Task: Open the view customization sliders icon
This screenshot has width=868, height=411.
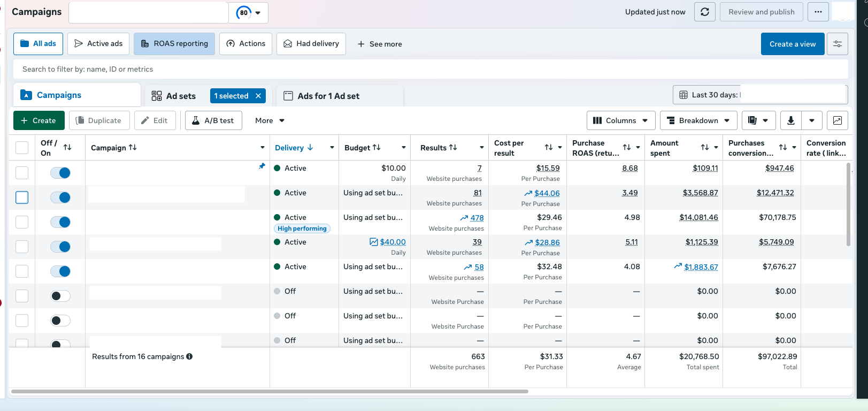Action: point(838,44)
